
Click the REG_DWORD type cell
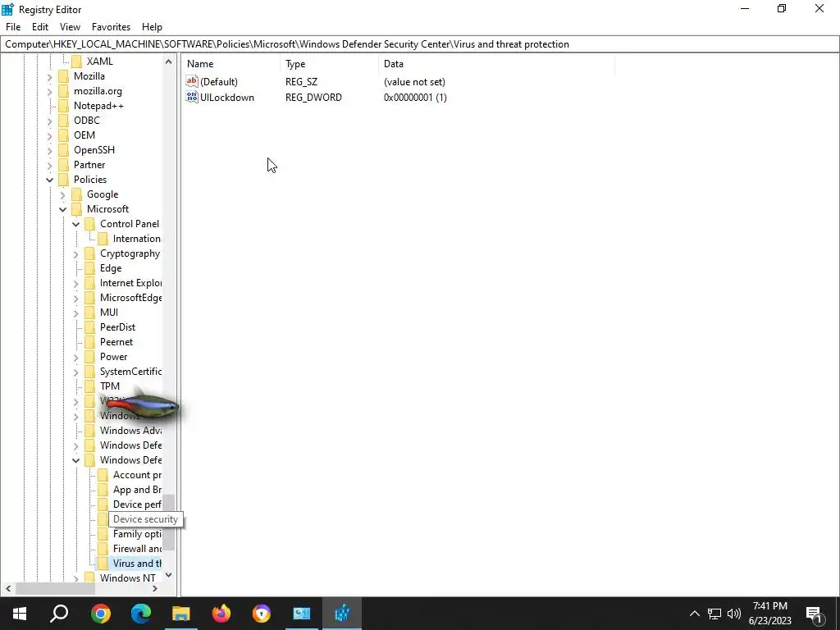313,98
